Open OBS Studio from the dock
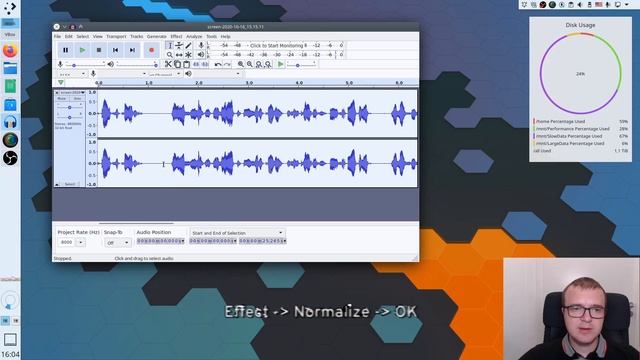 (10, 158)
